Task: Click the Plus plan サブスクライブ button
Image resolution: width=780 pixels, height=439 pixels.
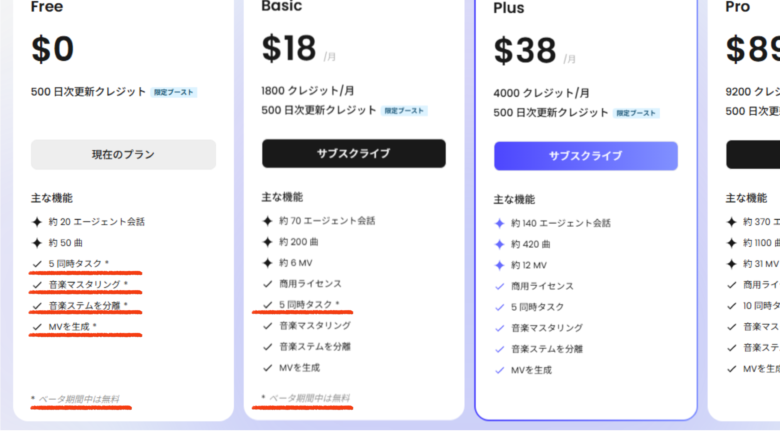Action: (585, 156)
